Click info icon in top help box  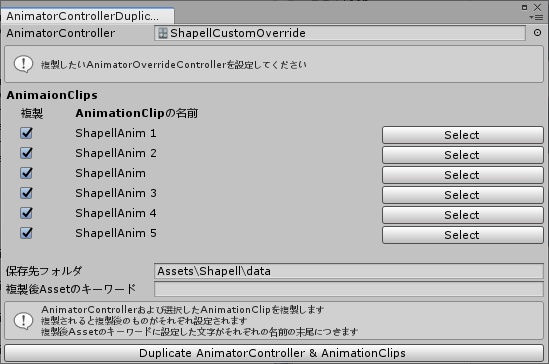click(x=23, y=64)
